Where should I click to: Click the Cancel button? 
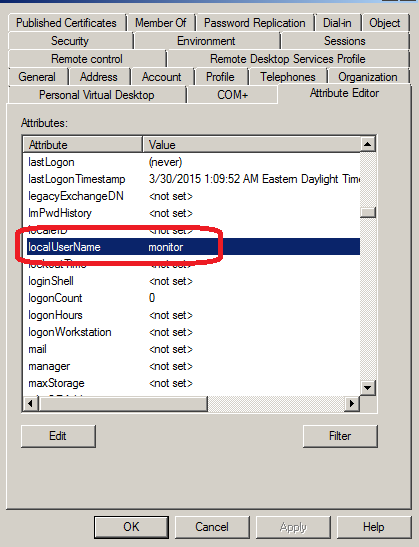[x=212, y=527]
